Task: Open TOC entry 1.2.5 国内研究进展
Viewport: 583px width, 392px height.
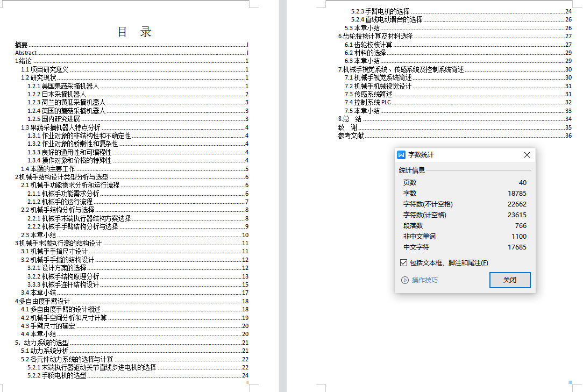Action: pyautogui.click(x=138, y=119)
